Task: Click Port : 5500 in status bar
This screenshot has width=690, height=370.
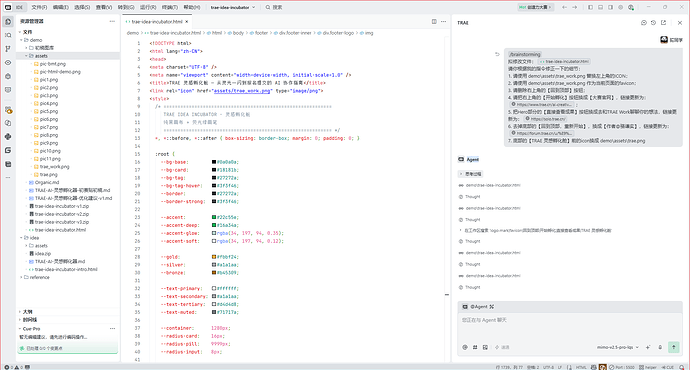Action: tap(623, 367)
